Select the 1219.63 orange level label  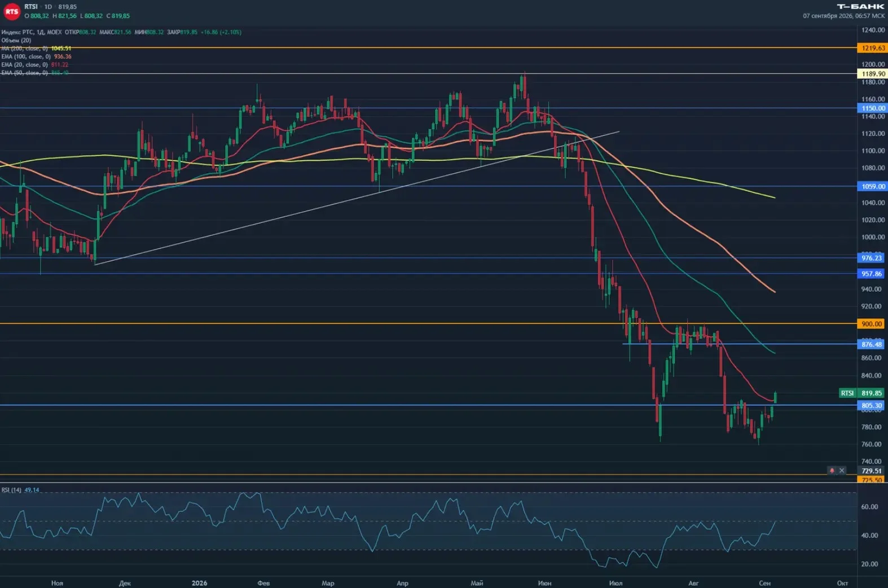pyautogui.click(x=872, y=48)
